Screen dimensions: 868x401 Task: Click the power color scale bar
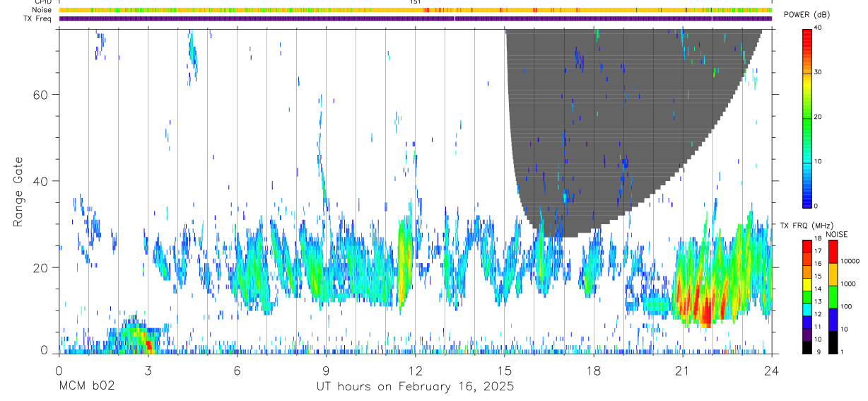[x=808, y=117]
